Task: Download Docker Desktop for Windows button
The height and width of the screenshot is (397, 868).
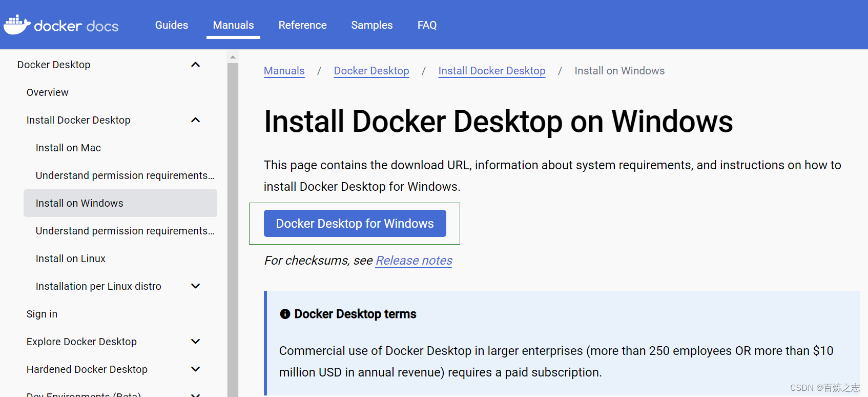Action: [x=355, y=224]
